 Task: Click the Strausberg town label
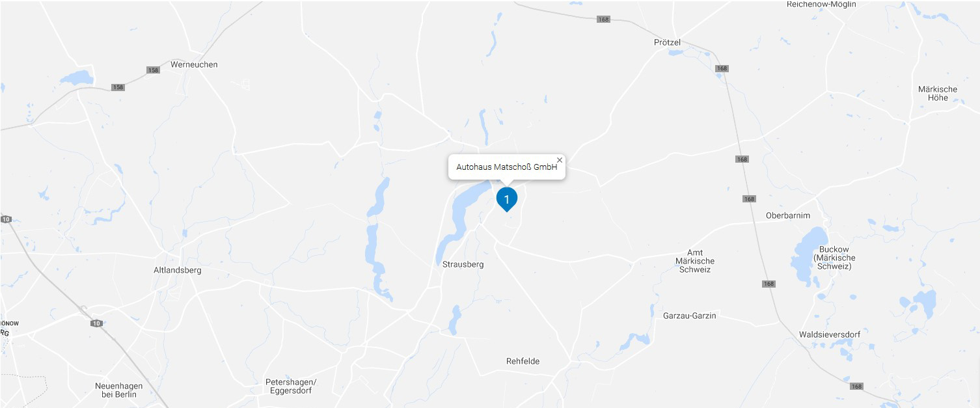463,264
